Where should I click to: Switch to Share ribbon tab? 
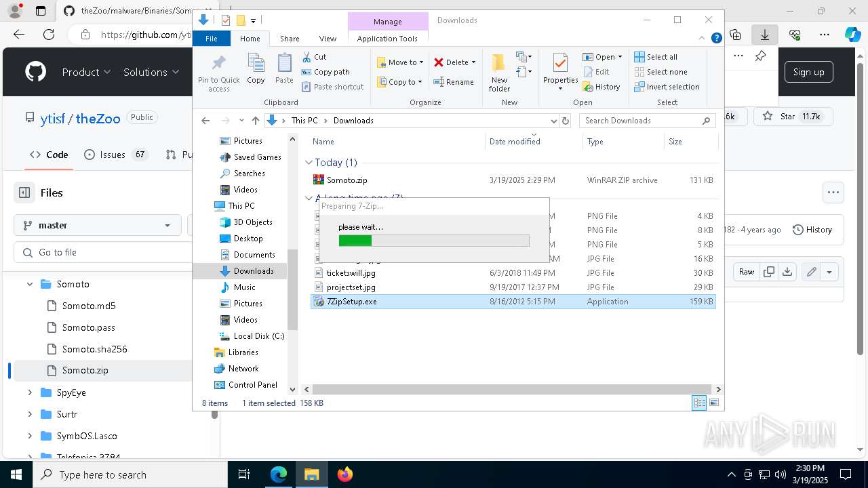290,39
